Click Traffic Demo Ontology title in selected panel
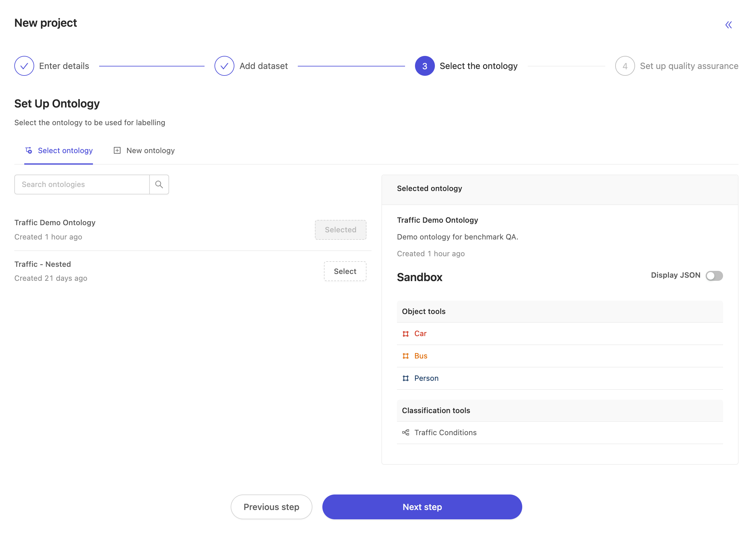 coord(437,220)
